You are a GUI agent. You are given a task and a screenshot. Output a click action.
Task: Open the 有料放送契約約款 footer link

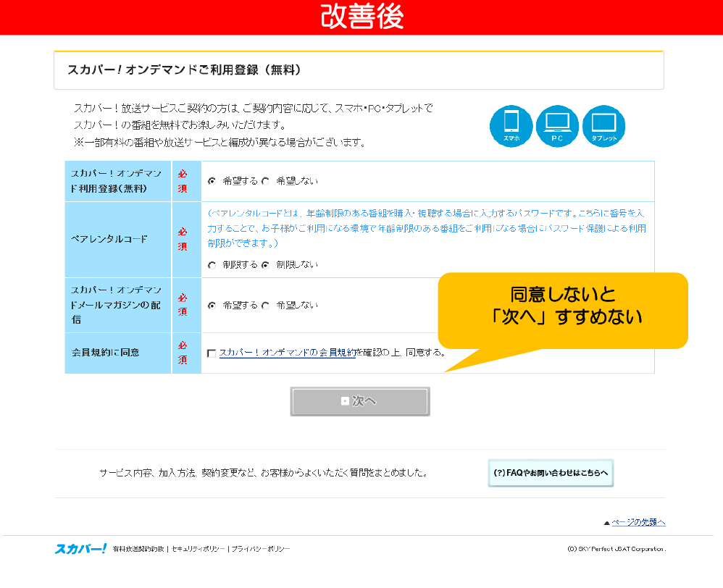pyautogui.click(x=138, y=549)
